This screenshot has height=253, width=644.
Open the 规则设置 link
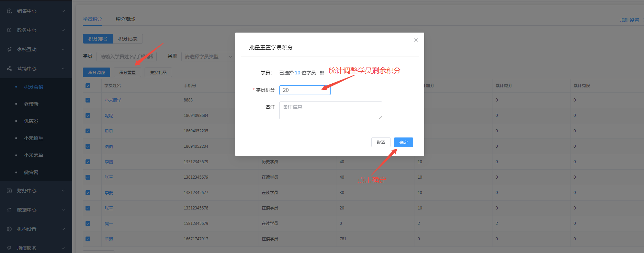(630, 20)
